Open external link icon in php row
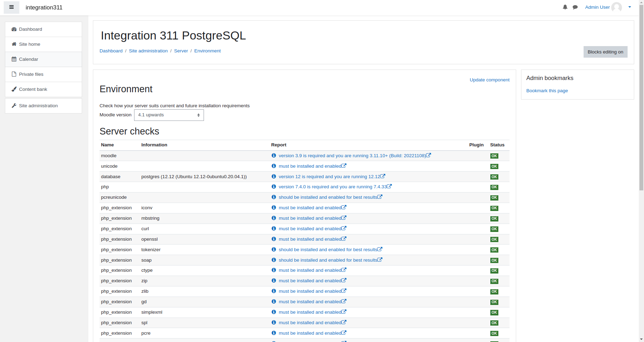The width and height of the screenshot is (644, 342). tap(389, 186)
